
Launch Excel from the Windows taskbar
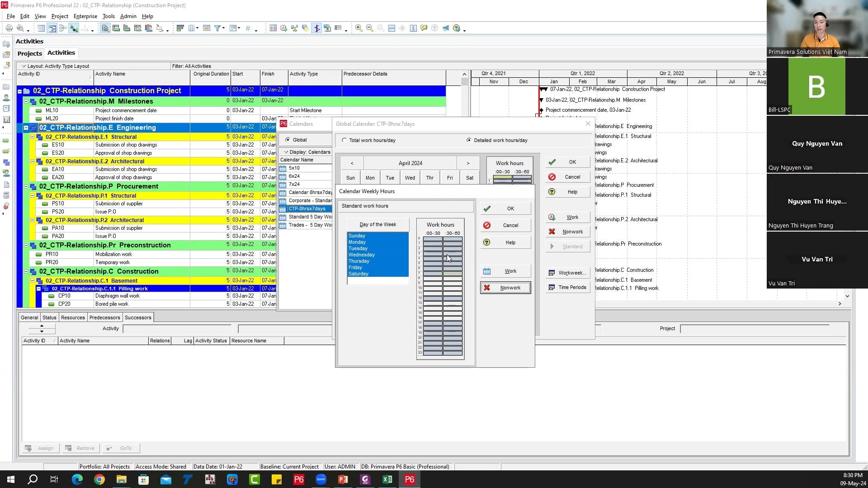click(x=387, y=479)
